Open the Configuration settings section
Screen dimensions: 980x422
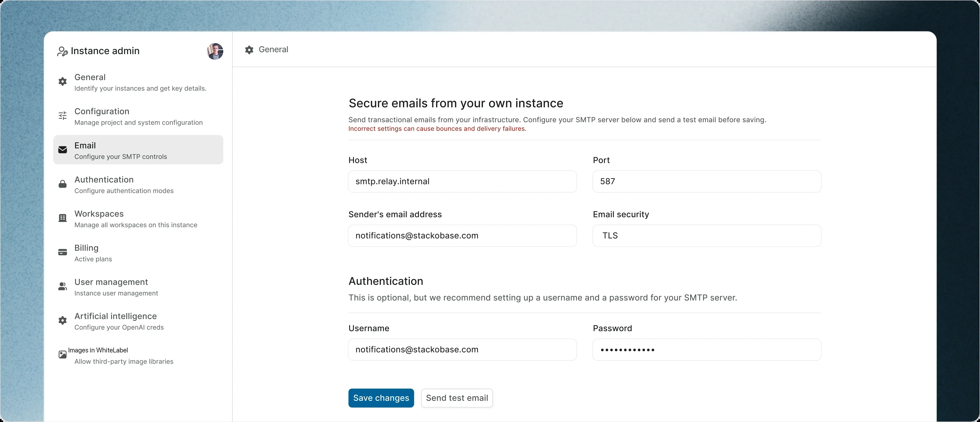pyautogui.click(x=138, y=116)
